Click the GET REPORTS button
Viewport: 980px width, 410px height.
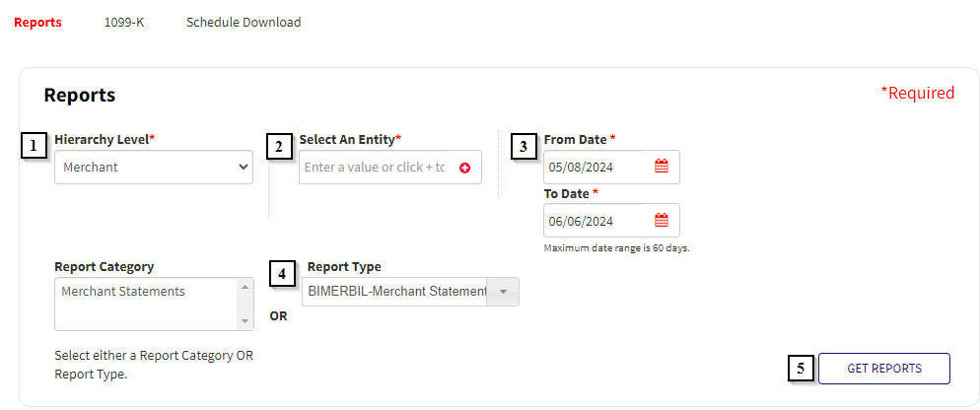click(x=884, y=369)
